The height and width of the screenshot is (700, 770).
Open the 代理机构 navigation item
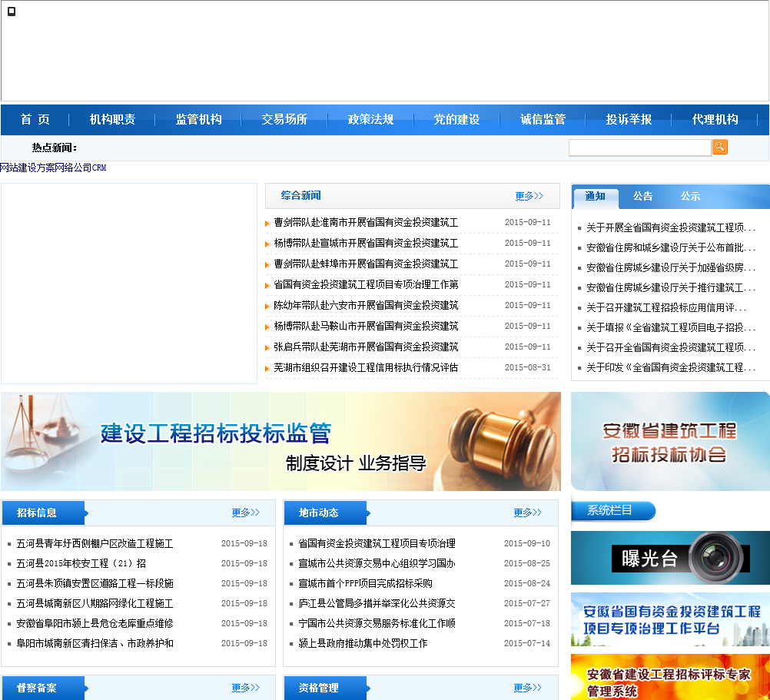point(715,119)
